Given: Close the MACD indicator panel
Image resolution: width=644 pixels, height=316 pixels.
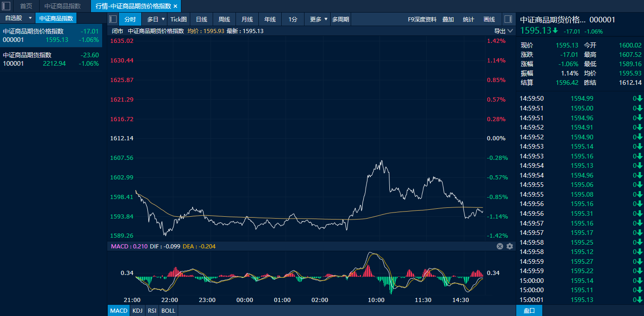Looking at the screenshot, I should click(x=500, y=246).
